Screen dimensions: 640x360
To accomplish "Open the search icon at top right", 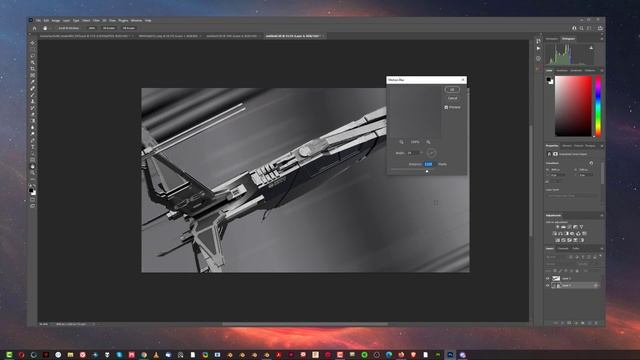I will pyautogui.click(x=582, y=28).
